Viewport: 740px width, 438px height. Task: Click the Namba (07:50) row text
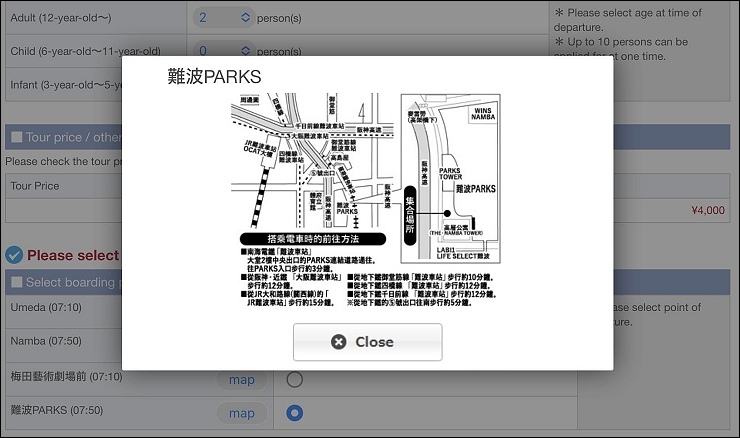pos(46,341)
